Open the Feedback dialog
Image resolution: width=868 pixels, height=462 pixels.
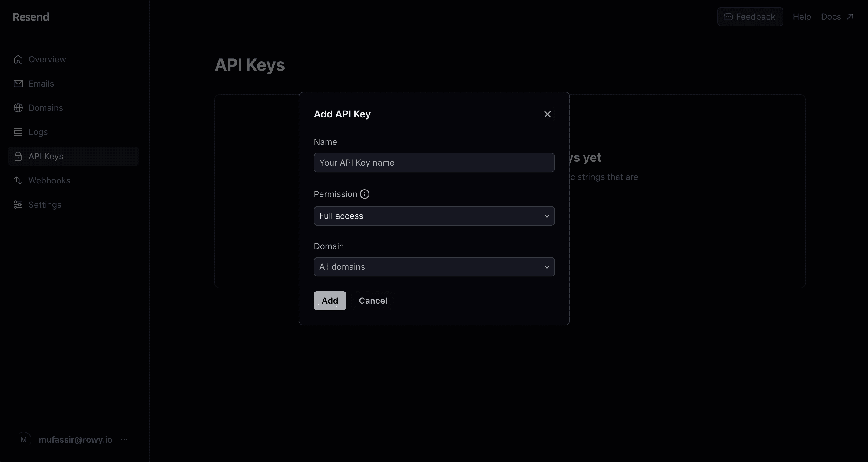[x=750, y=16]
